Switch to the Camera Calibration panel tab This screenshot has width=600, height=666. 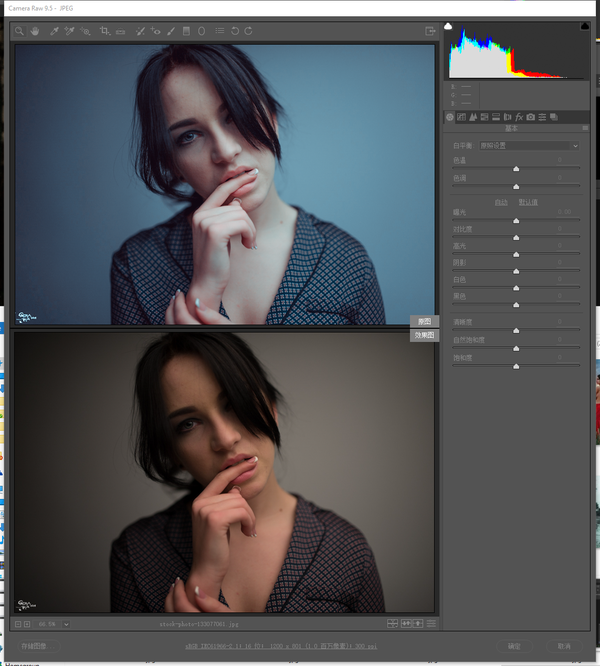tap(531, 117)
